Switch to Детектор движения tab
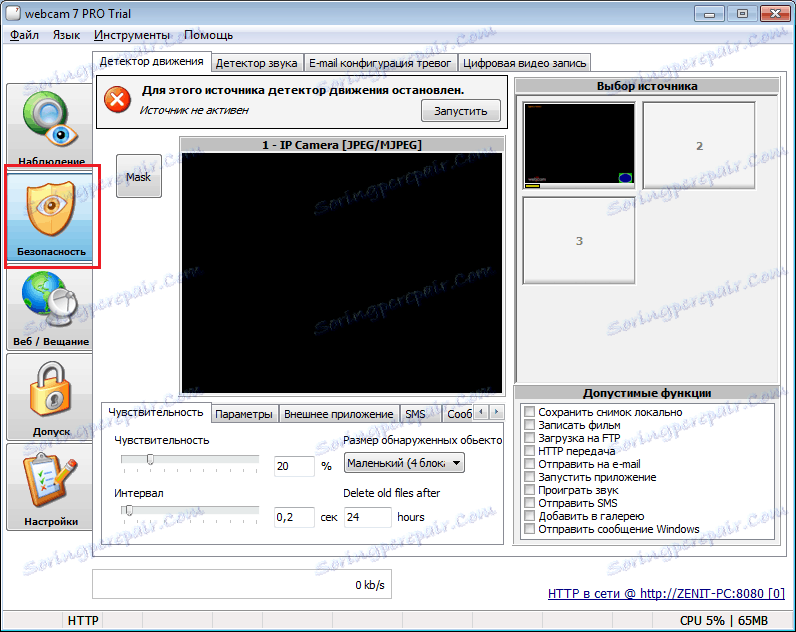The height and width of the screenshot is (632, 796). pyautogui.click(x=152, y=61)
